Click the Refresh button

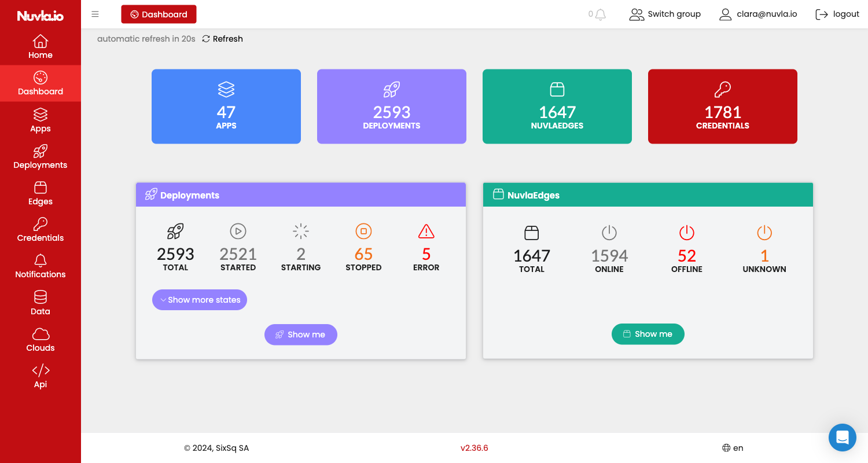(222, 39)
